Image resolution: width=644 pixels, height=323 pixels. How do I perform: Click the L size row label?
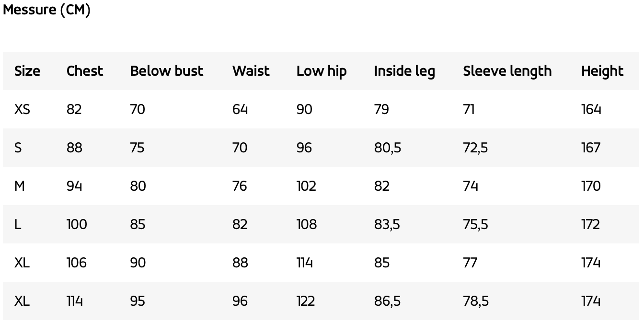(18, 224)
